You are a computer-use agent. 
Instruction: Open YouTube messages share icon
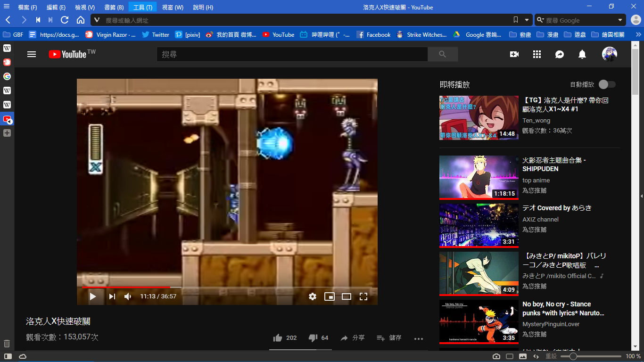tap(560, 54)
